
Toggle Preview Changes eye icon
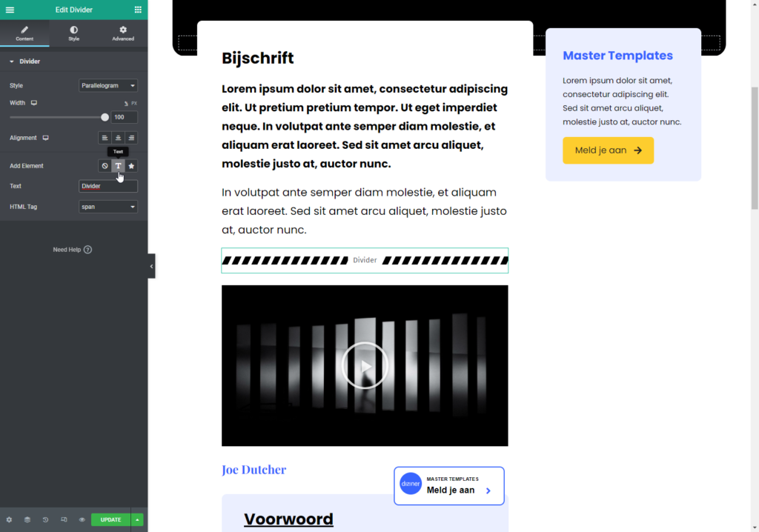tap(82, 519)
